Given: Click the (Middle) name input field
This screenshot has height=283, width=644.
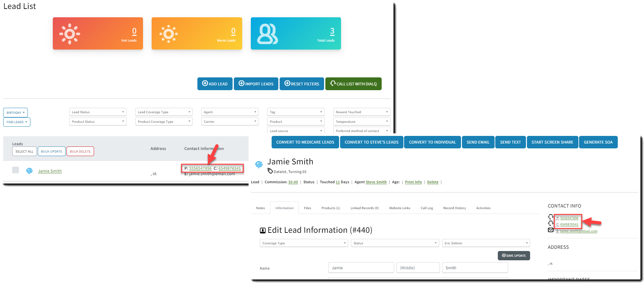Looking at the screenshot, I should point(418,268).
